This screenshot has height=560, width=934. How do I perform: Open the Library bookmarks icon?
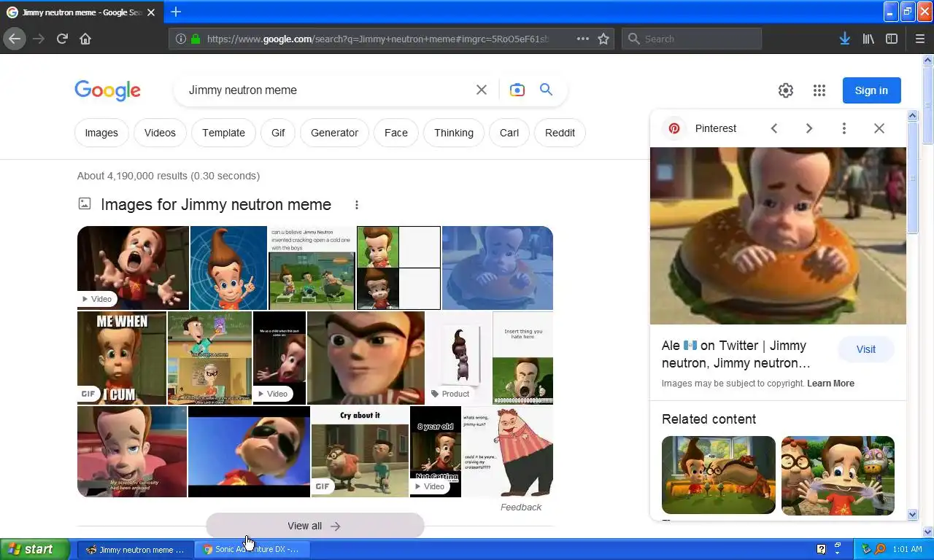click(x=868, y=39)
